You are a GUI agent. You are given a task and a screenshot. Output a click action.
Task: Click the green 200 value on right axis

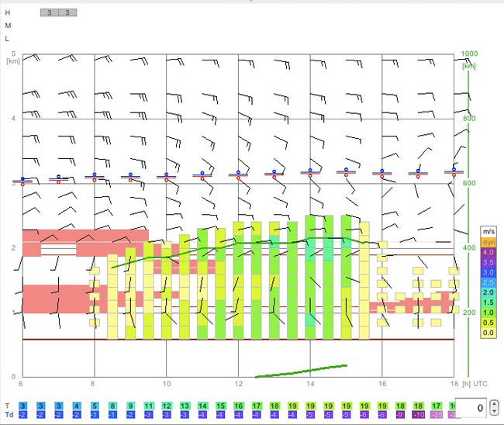pyautogui.click(x=469, y=313)
